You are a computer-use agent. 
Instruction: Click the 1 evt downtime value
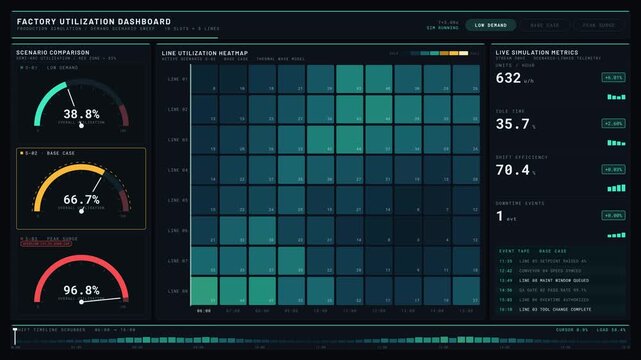[500, 216]
